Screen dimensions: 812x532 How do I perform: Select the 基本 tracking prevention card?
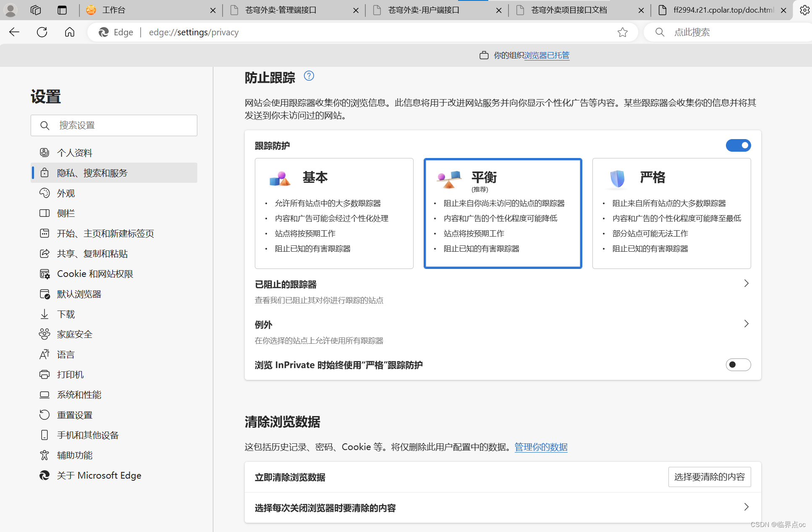(x=334, y=213)
